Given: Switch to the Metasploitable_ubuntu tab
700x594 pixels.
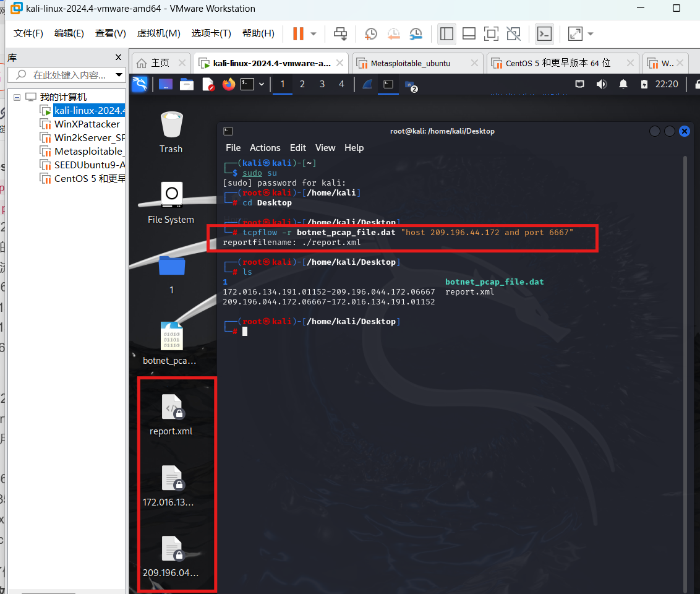Looking at the screenshot, I should (410, 63).
